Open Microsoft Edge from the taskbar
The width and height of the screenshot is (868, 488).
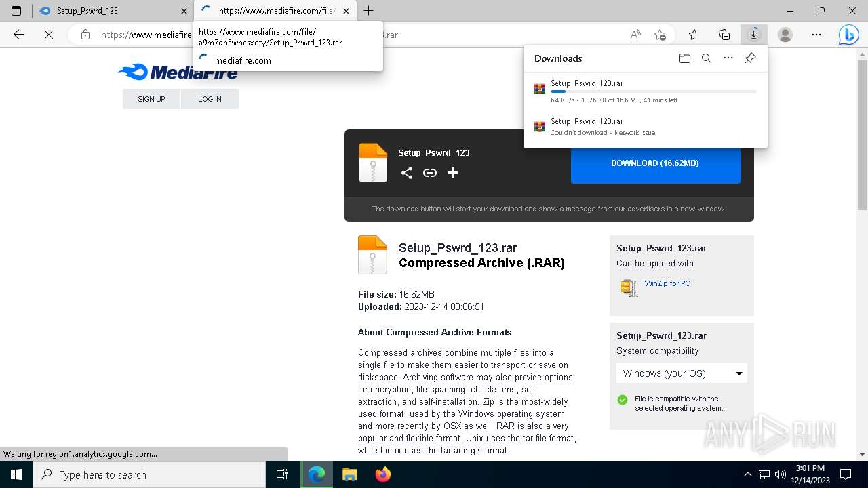317,474
